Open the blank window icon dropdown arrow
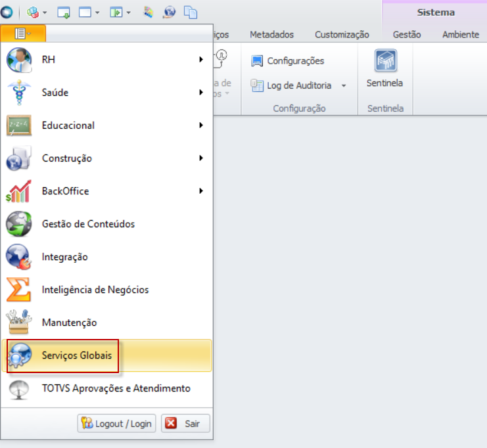487x448 pixels. 97,12
